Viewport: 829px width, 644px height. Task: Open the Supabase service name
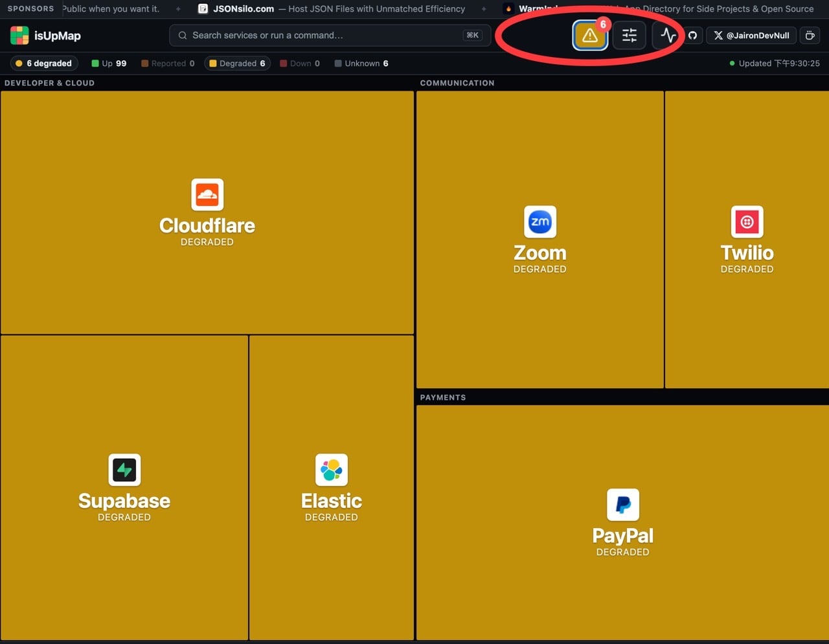[124, 501]
